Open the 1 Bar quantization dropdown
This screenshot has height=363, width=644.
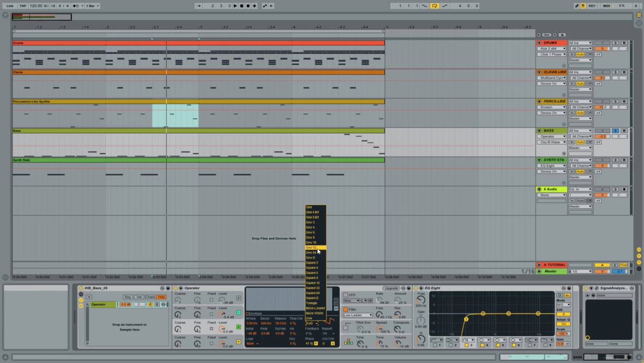(x=92, y=6)
